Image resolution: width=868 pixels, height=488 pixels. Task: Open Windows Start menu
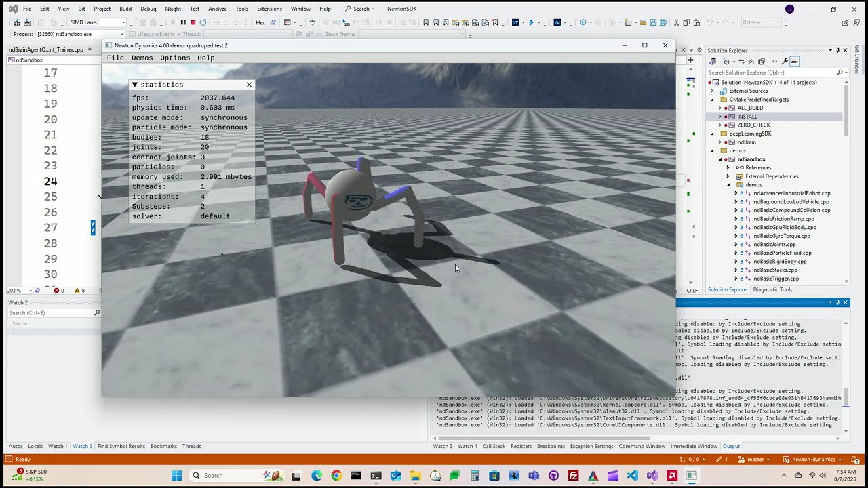[176, 475]
